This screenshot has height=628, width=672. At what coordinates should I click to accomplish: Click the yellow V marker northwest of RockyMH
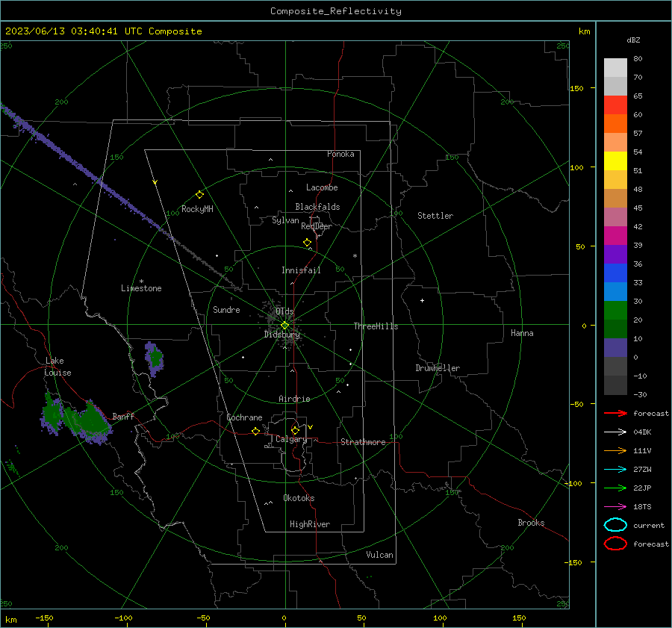click(x=155, y=182)
